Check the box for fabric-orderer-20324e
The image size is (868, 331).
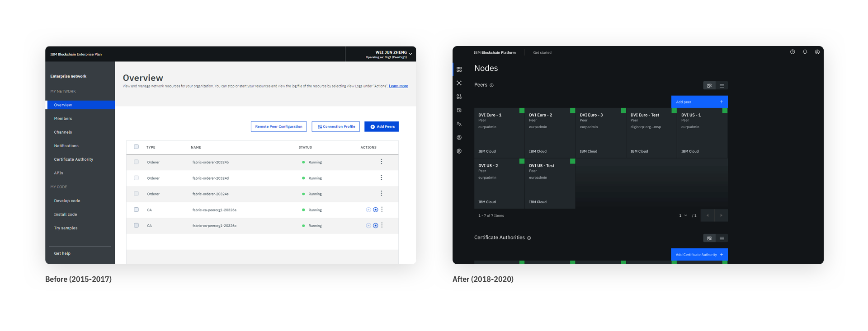tap(136, 194)
